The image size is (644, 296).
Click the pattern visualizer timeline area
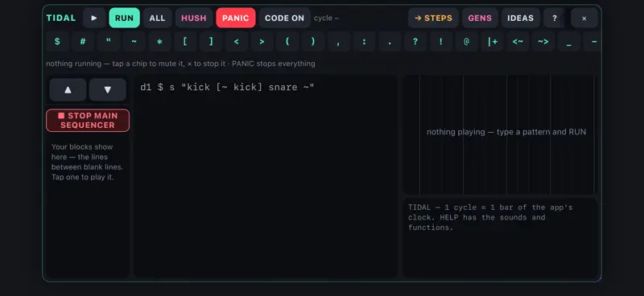(500, 134)
